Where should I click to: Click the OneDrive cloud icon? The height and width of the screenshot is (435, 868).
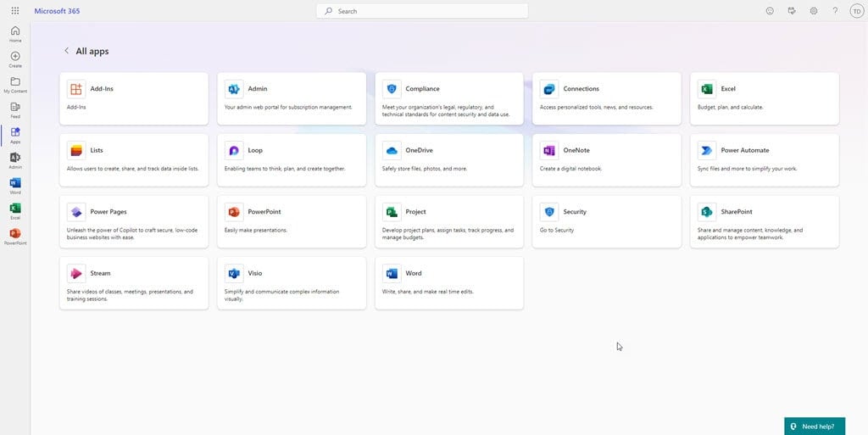click(392, 151)
